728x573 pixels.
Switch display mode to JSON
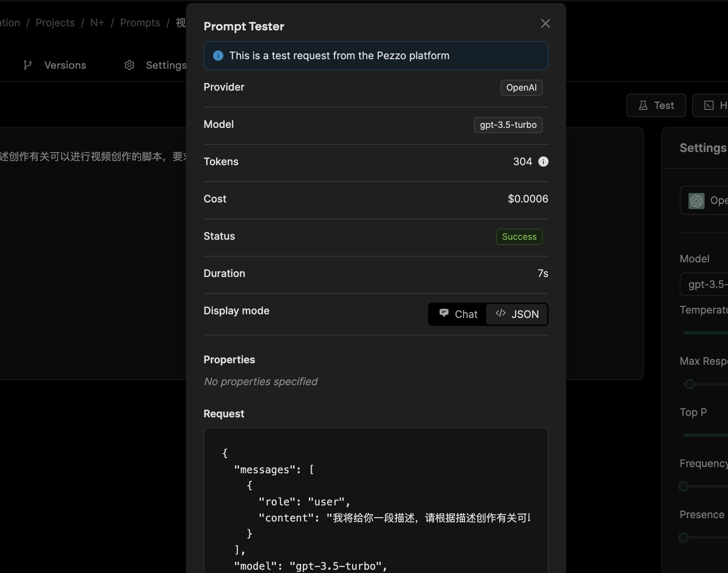[x=517, y=314]
